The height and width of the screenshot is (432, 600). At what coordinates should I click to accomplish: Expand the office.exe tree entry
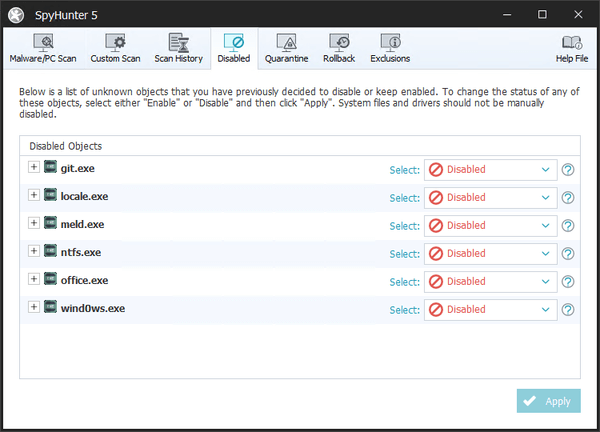point(34,279)
